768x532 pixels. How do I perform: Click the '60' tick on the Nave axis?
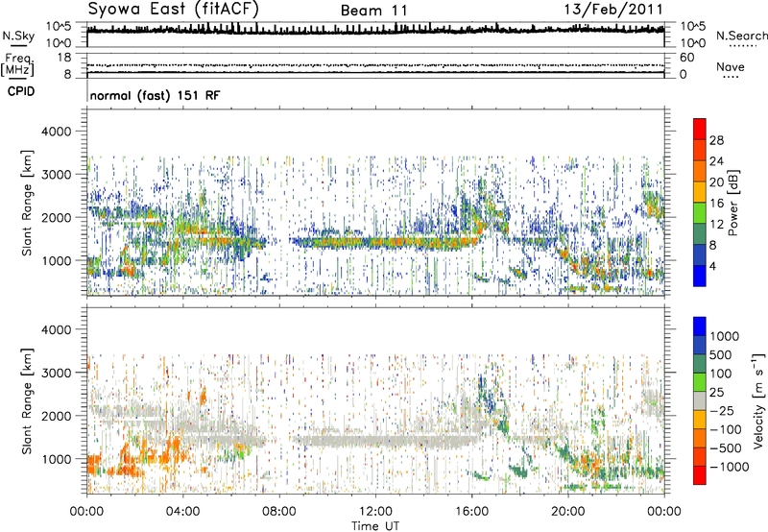point(687,58)
